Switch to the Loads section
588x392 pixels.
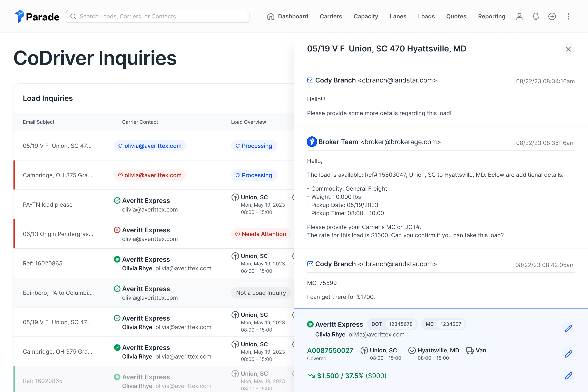[426, 16]
